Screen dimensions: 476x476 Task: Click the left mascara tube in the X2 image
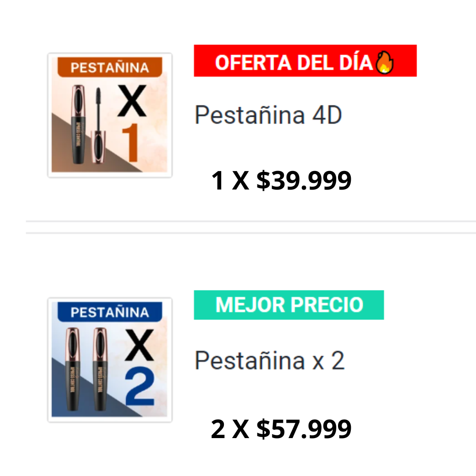point(73,368)
